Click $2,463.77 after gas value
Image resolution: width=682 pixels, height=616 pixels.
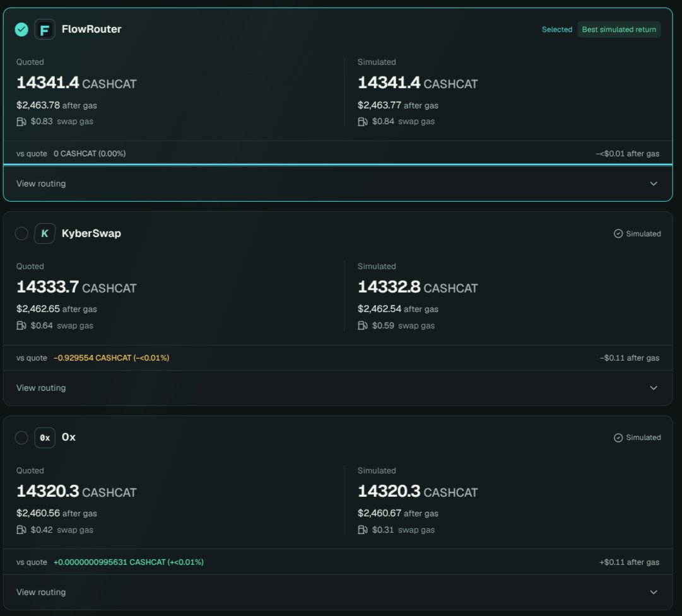click(x=398, y=105)
